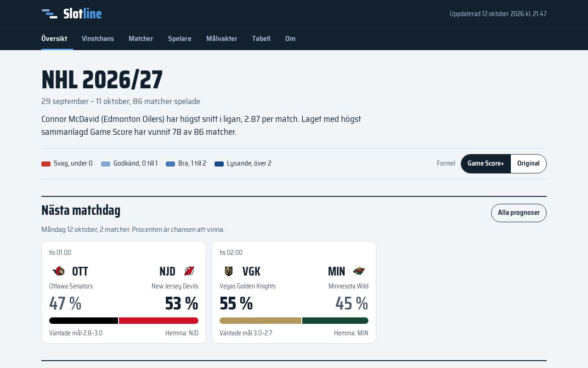Click the Ottawa Senators team logo
Viewport: 588px width, 368px height.
(x=58, y=271)
